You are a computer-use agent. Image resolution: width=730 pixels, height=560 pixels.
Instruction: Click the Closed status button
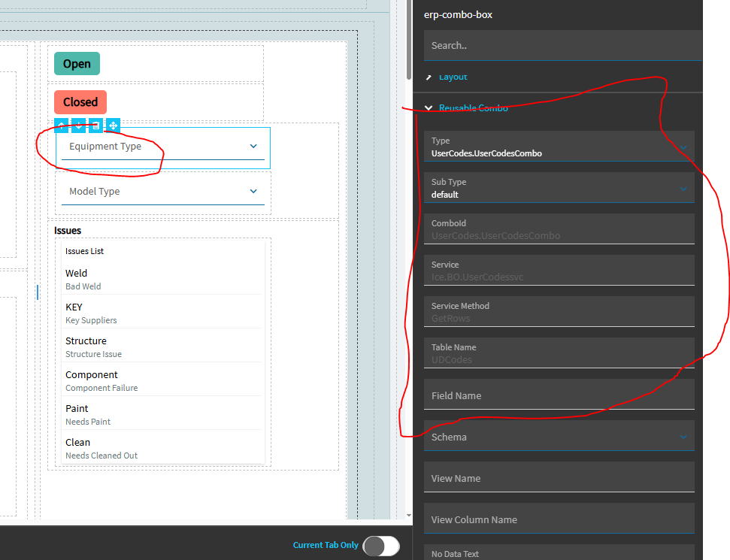coord(80,102)
